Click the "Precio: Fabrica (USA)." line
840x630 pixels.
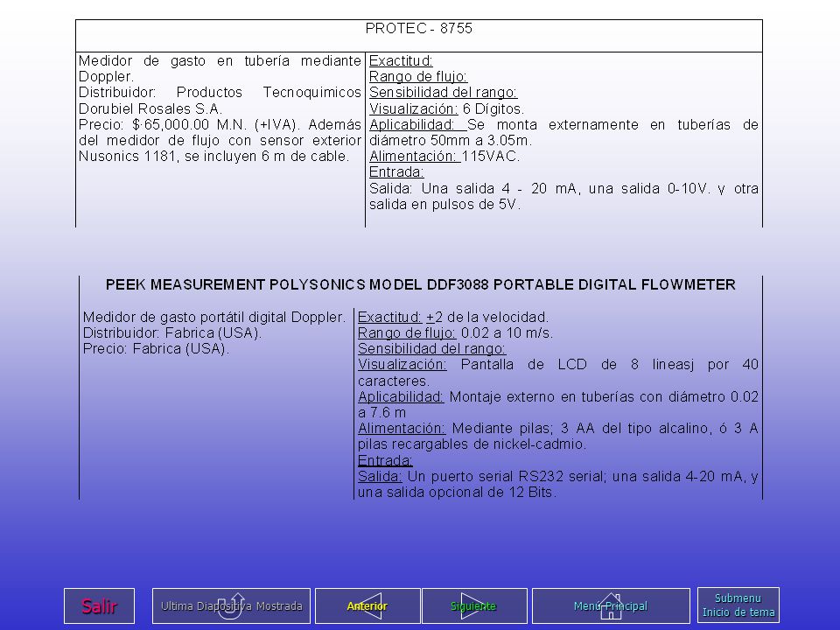tap(156, 349)
